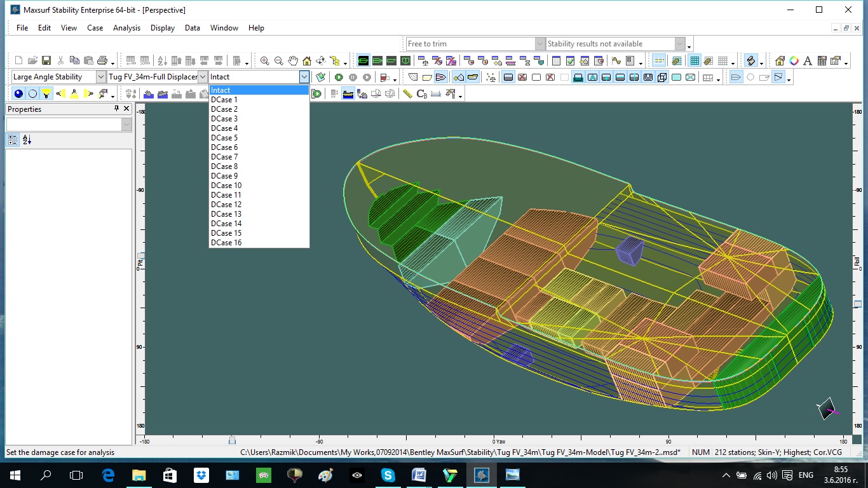This screenshot has height=488, width=868.
Task: Click the Home view icon
Action: pos(307,61)
